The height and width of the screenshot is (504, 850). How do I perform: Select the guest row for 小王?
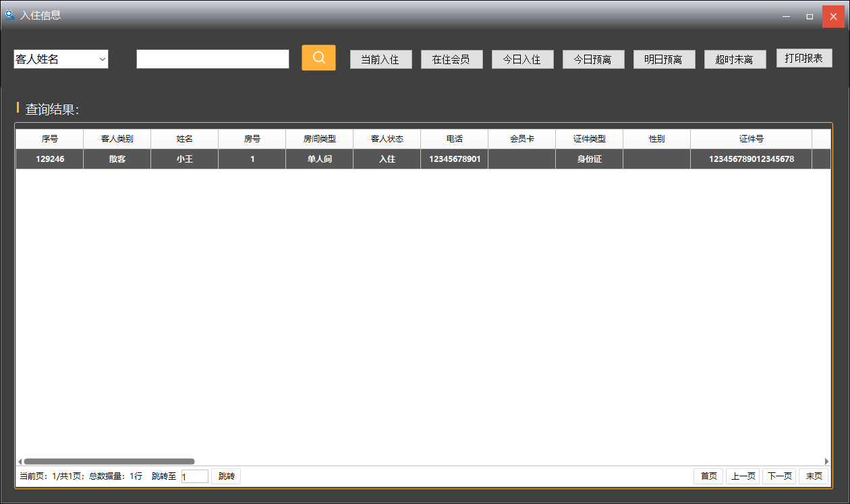click(184, 159)
